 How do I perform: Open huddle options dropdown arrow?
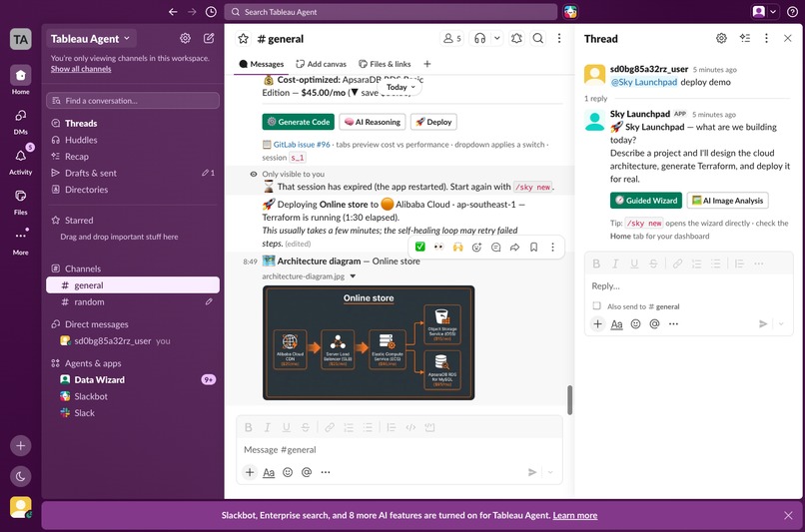tap(497, 39)
